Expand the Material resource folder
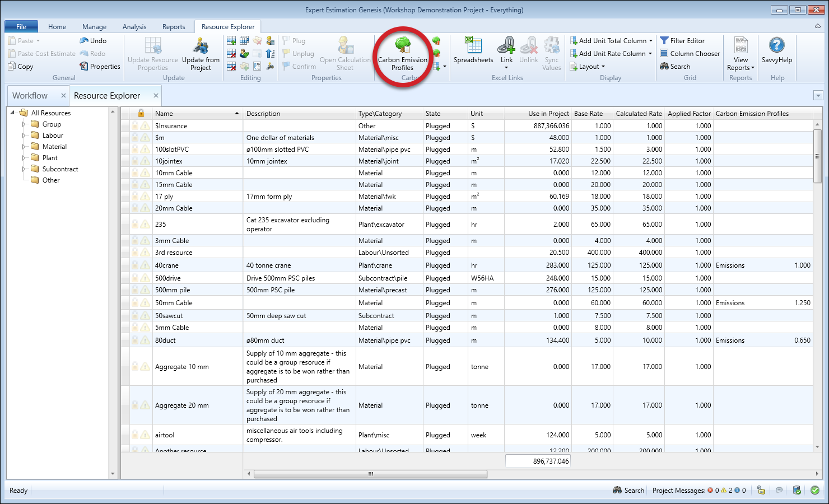Image resolution: width=829 pixels, height=504 pixels. [x=24, y=147]
